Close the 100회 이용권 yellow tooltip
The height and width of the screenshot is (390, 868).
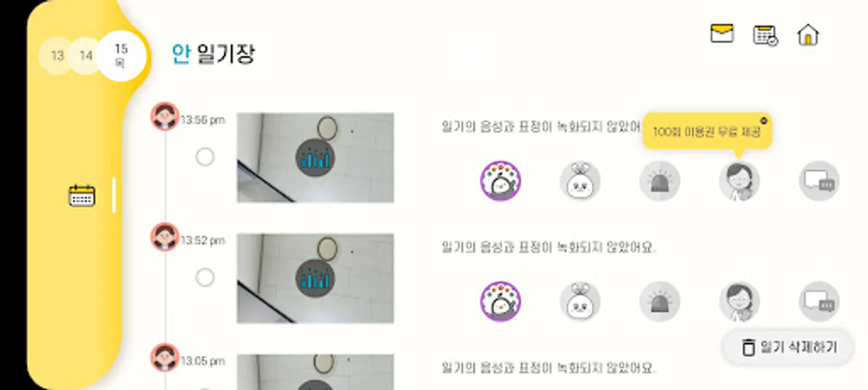tap(764, 120)
